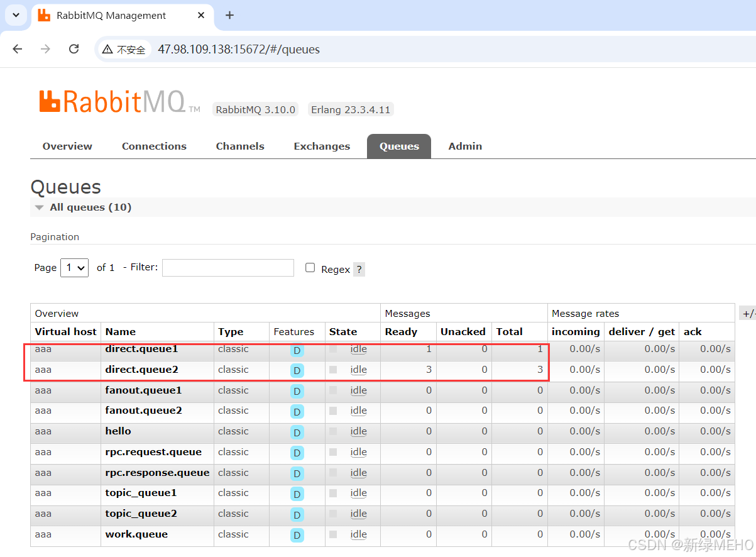Open the Admin tab

(465, 146)
